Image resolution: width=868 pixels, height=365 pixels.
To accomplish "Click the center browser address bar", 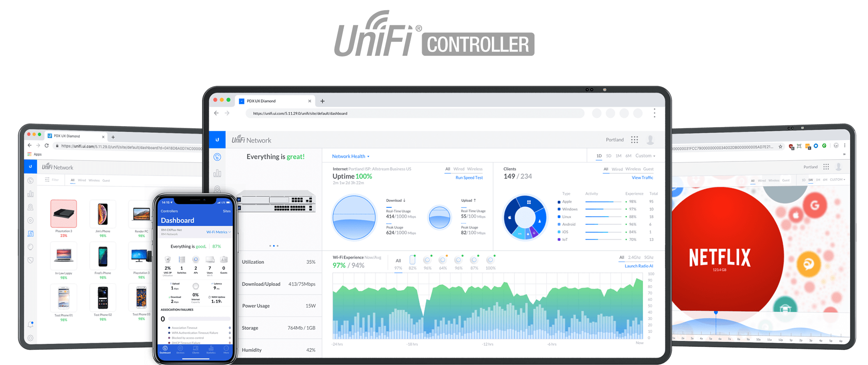I will click(414, 113).
